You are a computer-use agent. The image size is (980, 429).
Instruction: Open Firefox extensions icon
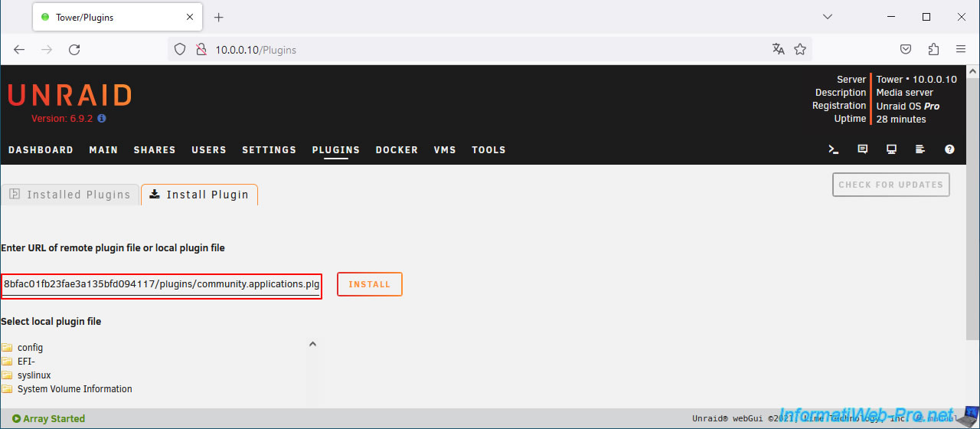[933, 49]
